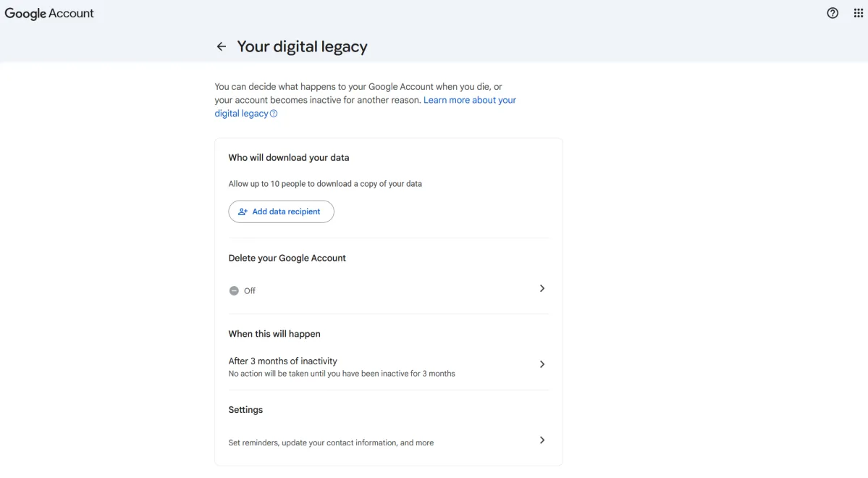Click the person-plus icon in Add data recipient
This screenshot has height=478, width=868.
coord(243,212)
